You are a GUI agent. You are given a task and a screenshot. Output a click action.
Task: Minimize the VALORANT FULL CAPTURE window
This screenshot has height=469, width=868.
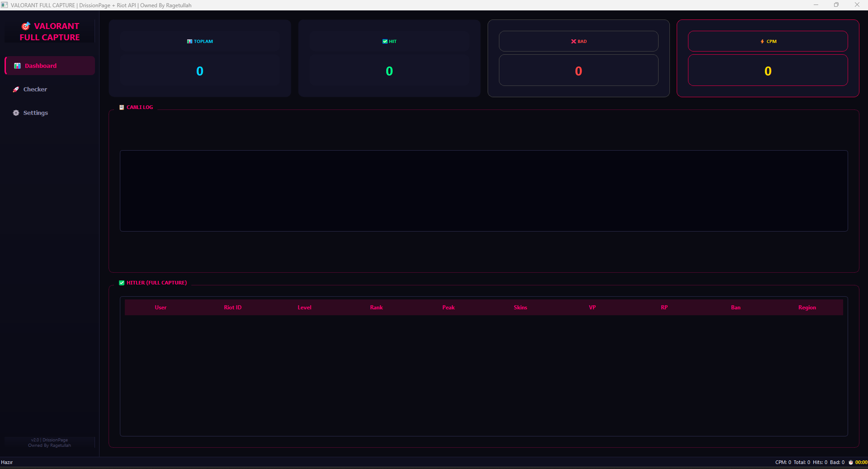pos(816,5)
